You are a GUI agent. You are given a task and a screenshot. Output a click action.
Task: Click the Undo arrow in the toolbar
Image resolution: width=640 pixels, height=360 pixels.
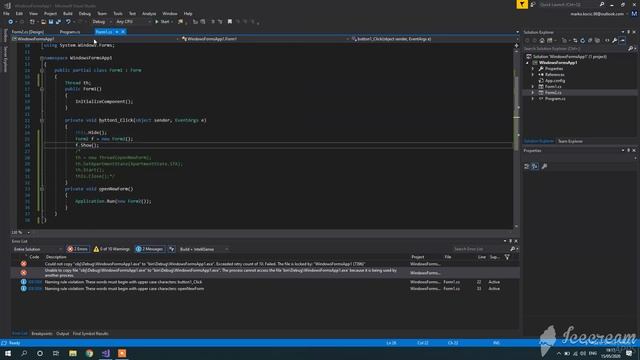click(68, 22)
